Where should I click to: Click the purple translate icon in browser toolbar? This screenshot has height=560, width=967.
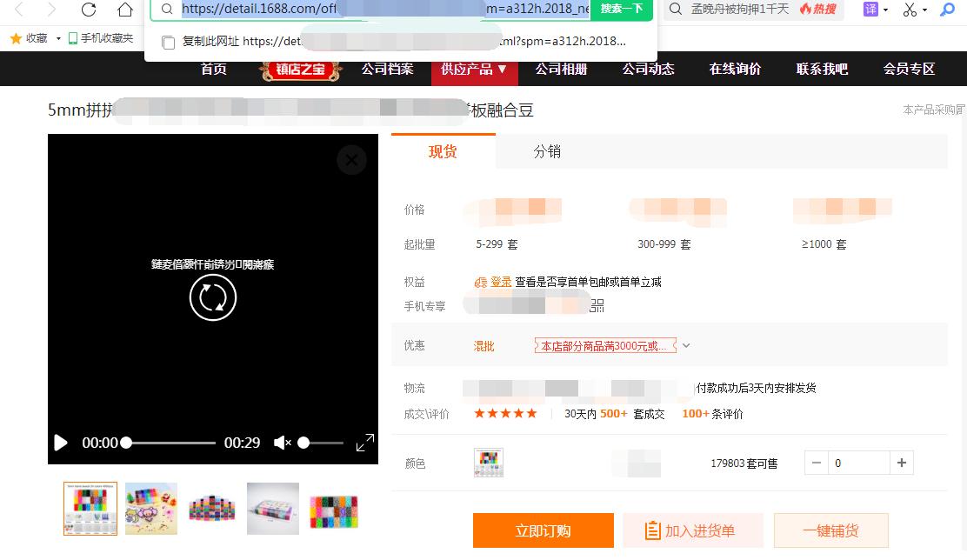870,10
